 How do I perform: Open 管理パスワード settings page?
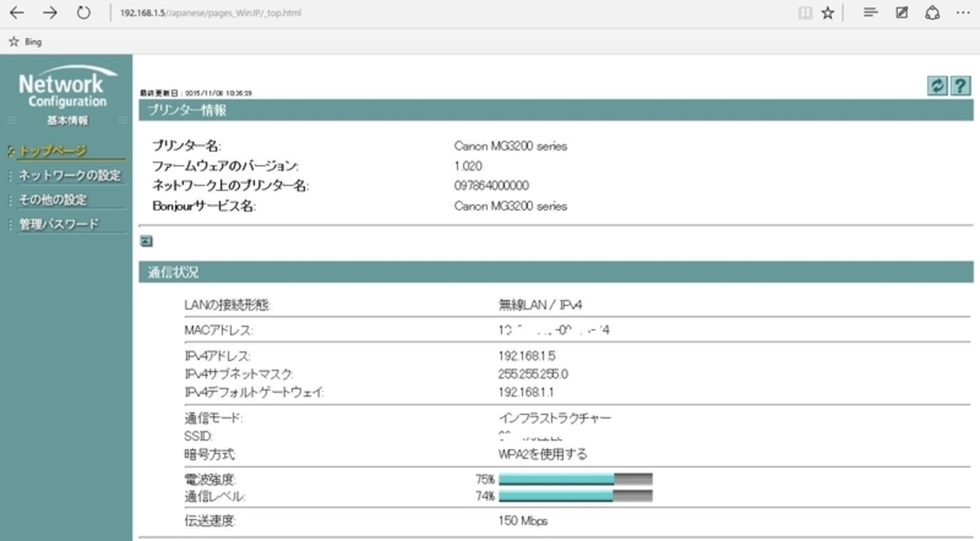tap(59, 225)
